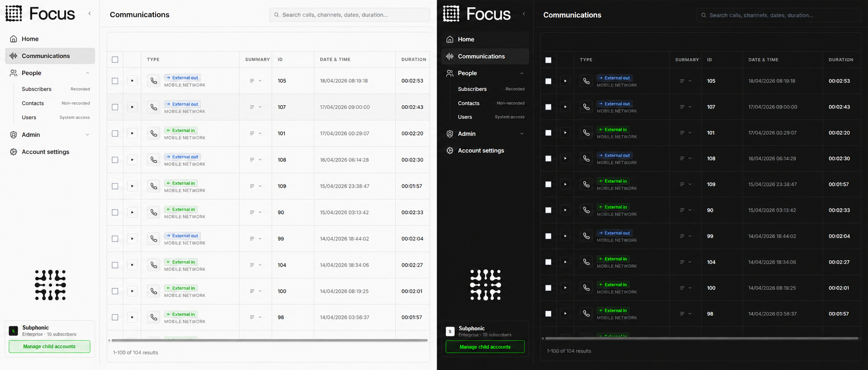Open Home in the light sidebar
This screenshot has width=868, height=370.
(50, 39)
